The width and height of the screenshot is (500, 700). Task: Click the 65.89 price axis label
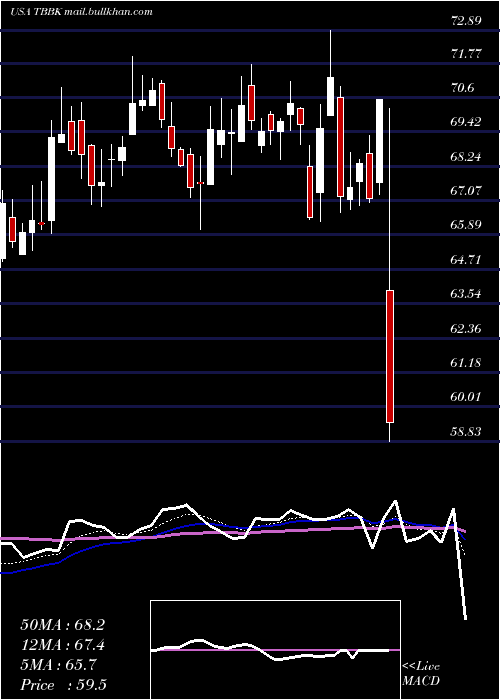466,225
